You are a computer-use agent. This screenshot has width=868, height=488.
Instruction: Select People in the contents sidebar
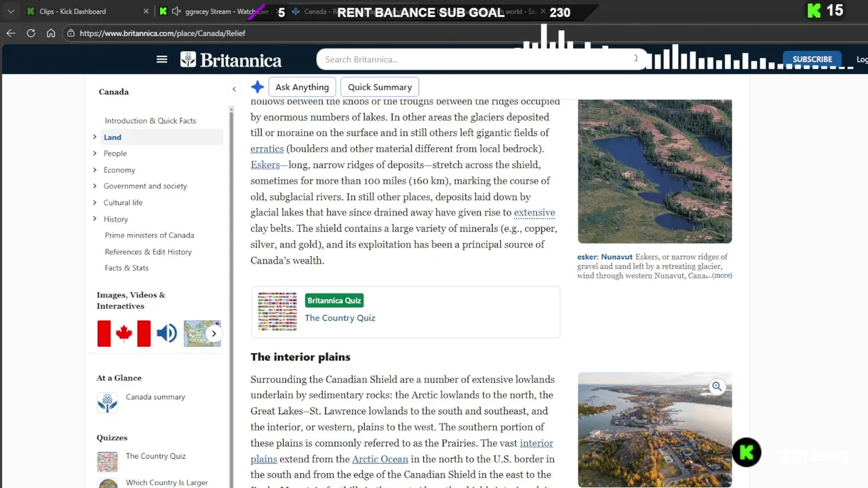(x=115, y=153)
